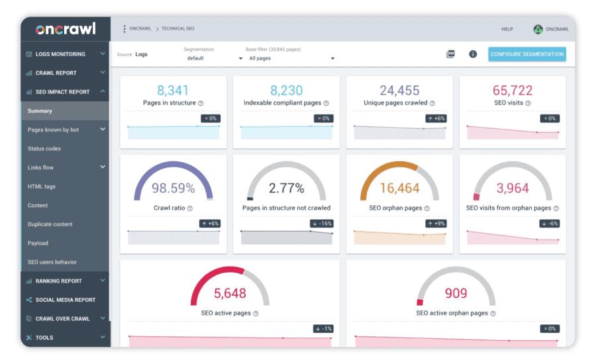Open the Base filter All pages dropdown

tap(291, 58)
